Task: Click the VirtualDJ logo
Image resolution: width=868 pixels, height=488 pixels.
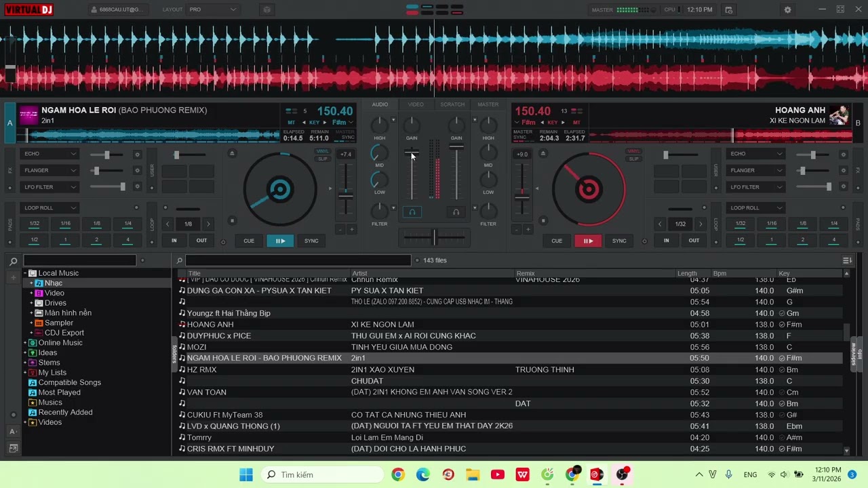Action: 29,9
